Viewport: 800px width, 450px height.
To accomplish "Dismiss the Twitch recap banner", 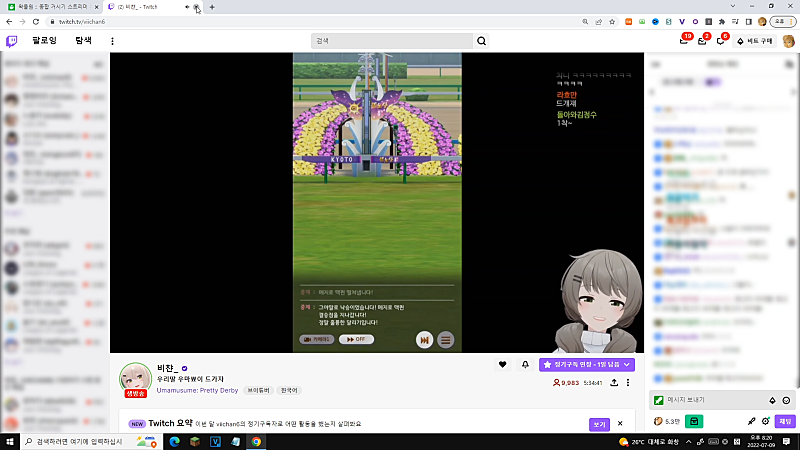I will 620,423.
